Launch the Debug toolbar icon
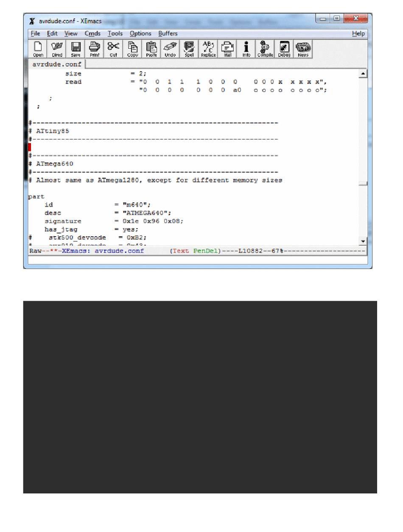 pyautogui.click(x=284, y=49)
